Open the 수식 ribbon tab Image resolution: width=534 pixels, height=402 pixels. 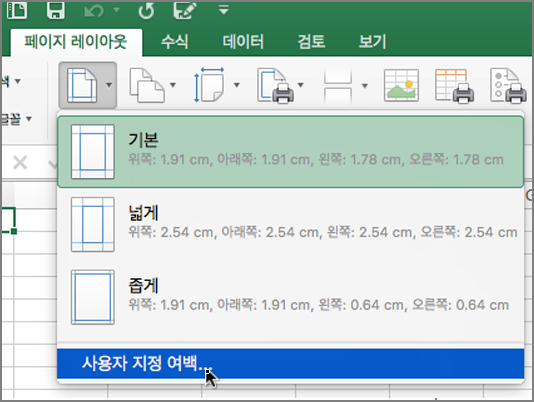click(174, 42)
